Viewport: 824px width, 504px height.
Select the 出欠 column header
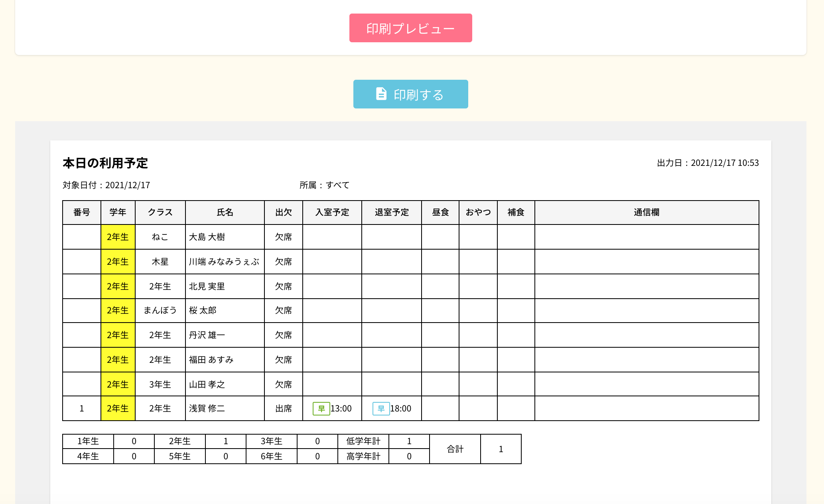click(284, 213)
